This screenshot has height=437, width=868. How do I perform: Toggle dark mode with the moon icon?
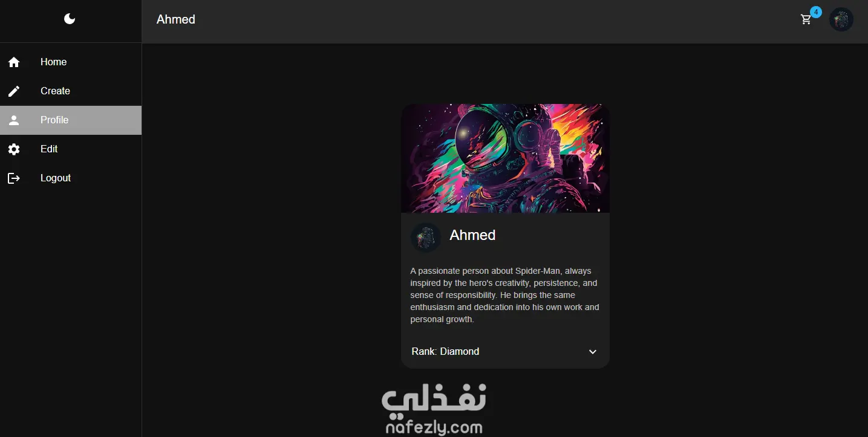(x=70, y=19)
